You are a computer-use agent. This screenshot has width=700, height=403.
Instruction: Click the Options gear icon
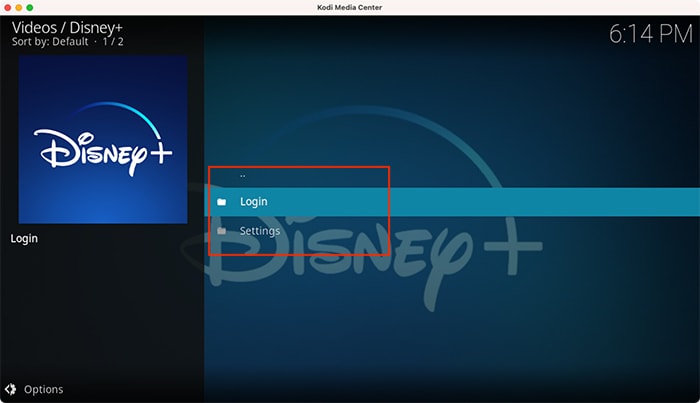[x=10, y=389]
